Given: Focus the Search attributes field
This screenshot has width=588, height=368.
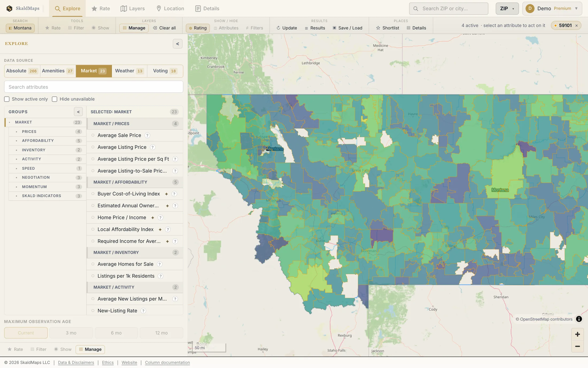Looking at the screenshot, I should click(x=94, y=87).
